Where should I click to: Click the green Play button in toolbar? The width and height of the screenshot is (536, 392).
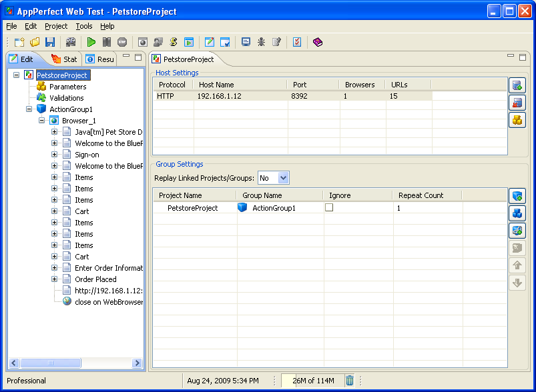(x=91, y=42)
